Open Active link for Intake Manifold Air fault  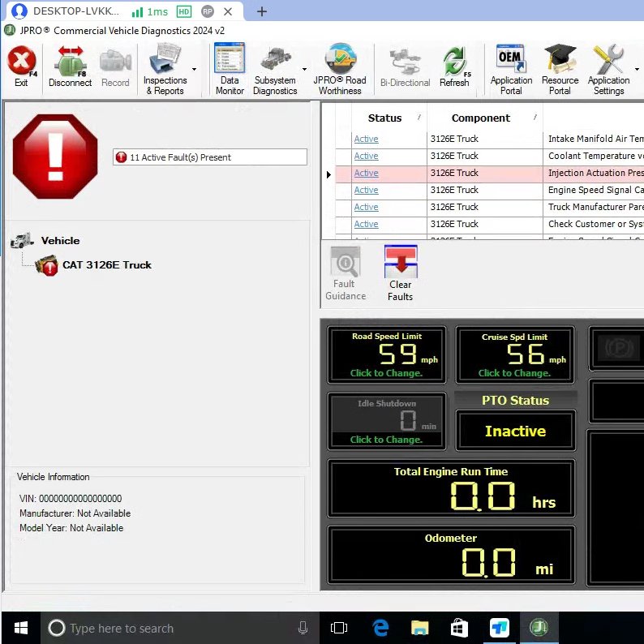click(x=366, y=139)
